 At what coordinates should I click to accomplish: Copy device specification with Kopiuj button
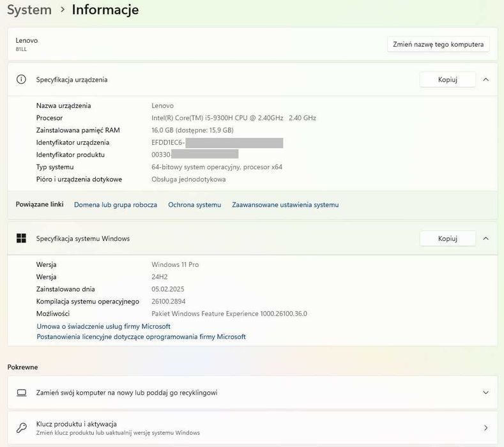tap(447, 79)
